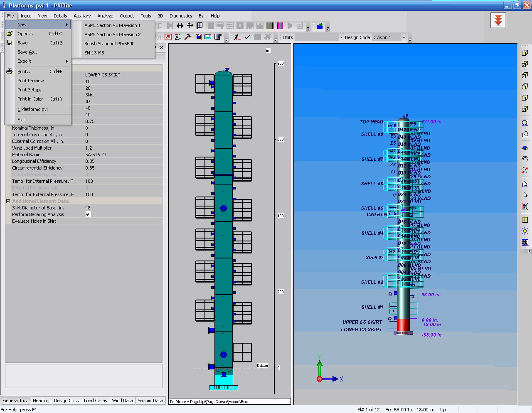Click the blue-and-red flange toolbar icon
Image resolution: width=532 pixels, height=413 pixels.
(198, 37)
